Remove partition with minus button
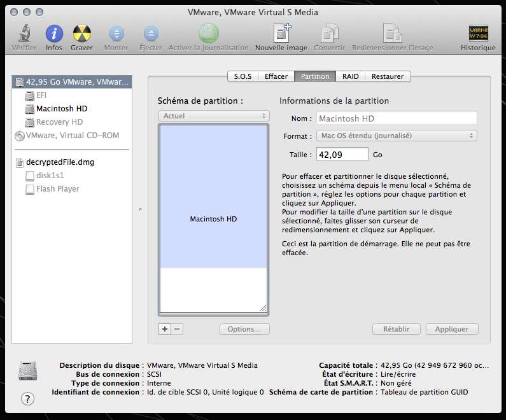506x420 pixels. point(177,329)
